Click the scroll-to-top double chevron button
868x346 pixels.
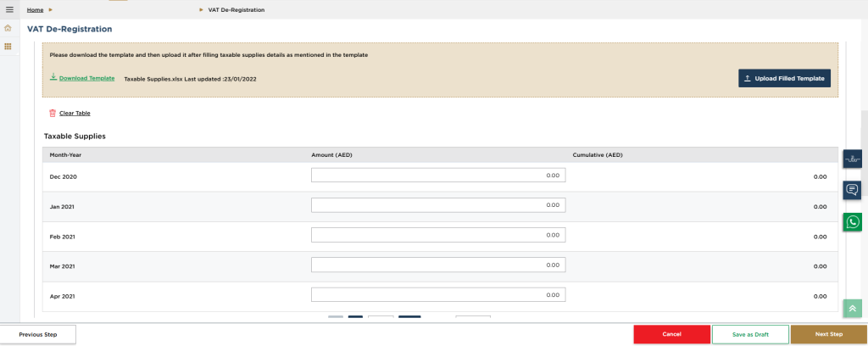point(852,309)
